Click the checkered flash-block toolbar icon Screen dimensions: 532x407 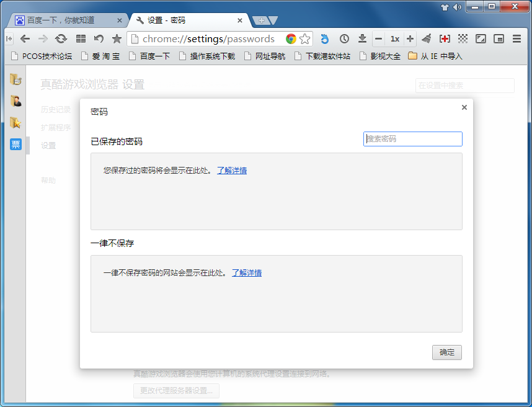pos(463,38)
